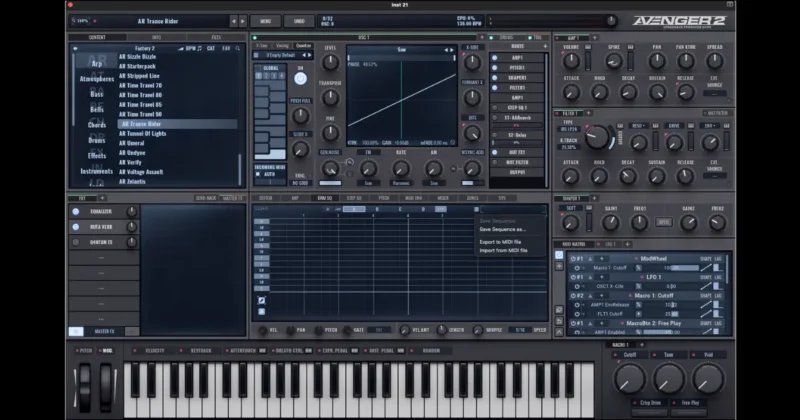
Task: Switch to the INFO tab
Action: coord(157,37)
